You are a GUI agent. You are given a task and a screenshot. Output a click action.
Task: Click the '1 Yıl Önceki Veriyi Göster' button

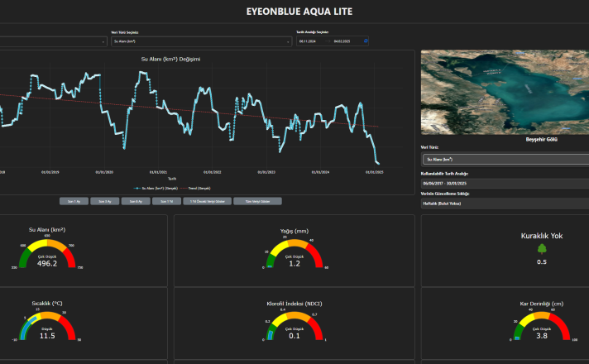coord(208,201)
